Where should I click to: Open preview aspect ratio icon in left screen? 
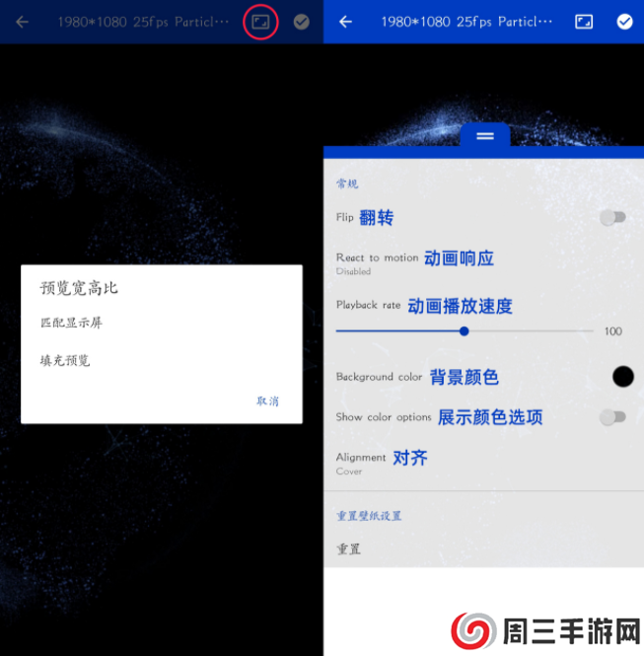click(x=260, y=22)
